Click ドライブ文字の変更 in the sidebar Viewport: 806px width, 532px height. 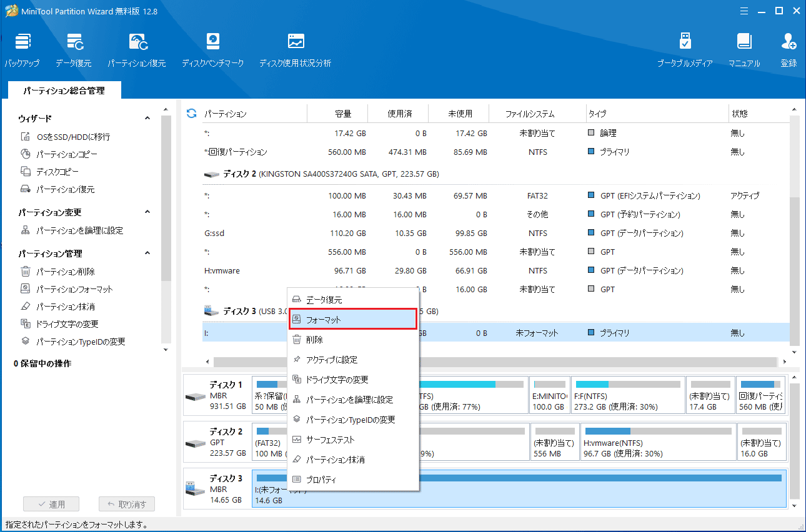click(60, 324)
